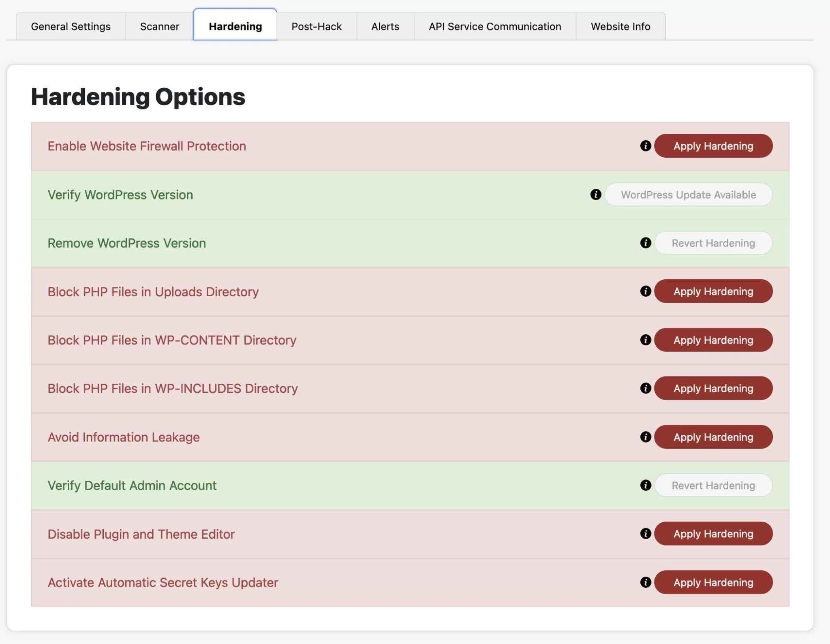
Task: Show info for WP-INCLUDES Directory row
Action: (x=645, y=388)
